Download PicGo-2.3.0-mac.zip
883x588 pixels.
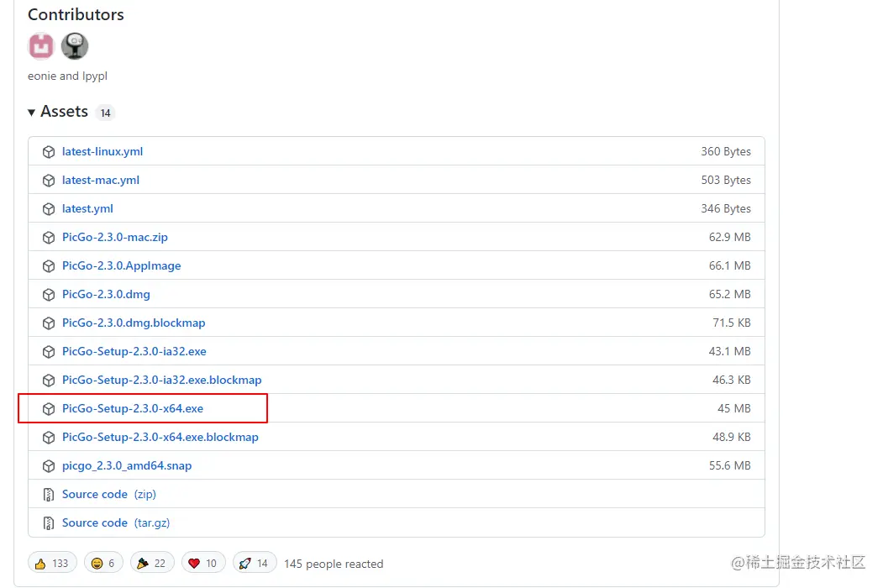(x=115, y=237)
